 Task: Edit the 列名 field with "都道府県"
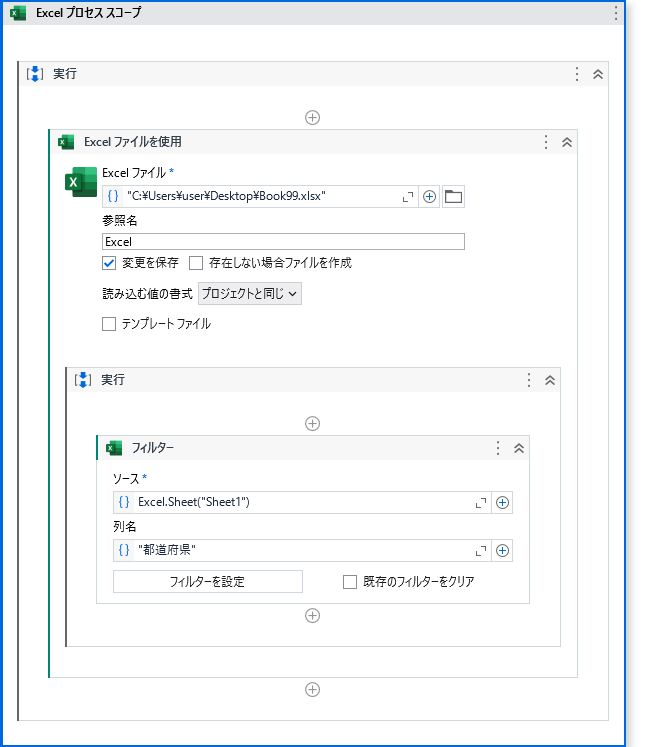pos(302,551)
